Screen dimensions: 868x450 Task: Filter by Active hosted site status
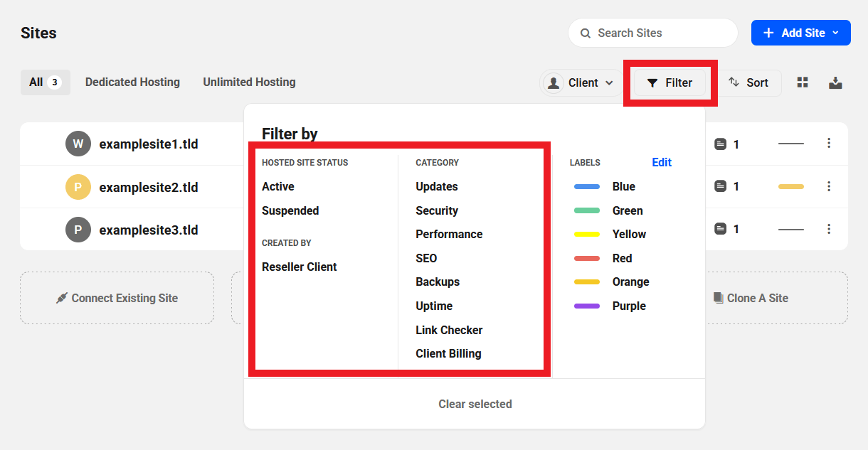click(278, 186)
